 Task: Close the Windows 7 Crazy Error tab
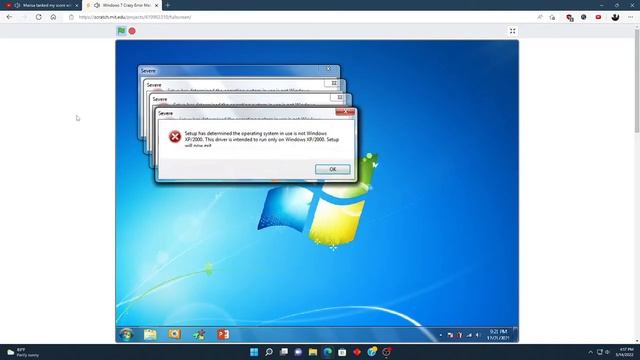(156, 5)
